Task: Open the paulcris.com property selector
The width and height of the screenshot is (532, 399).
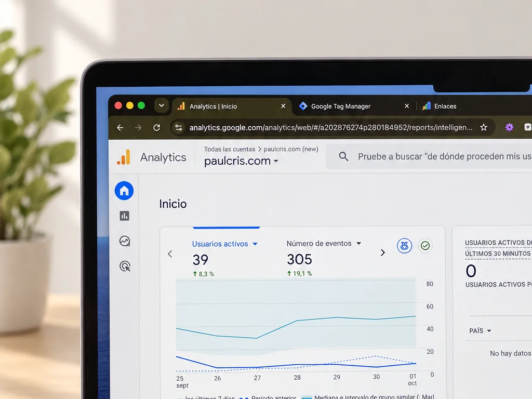Action: [241, 161]
